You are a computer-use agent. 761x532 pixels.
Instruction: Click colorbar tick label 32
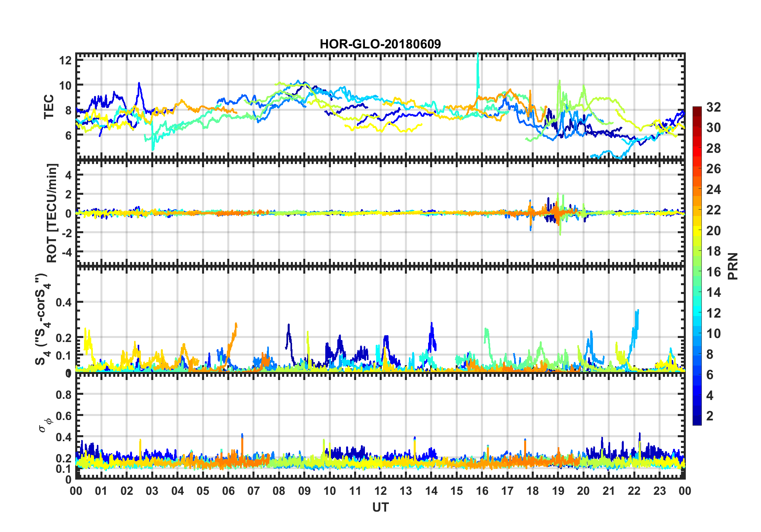coord(713,107)
